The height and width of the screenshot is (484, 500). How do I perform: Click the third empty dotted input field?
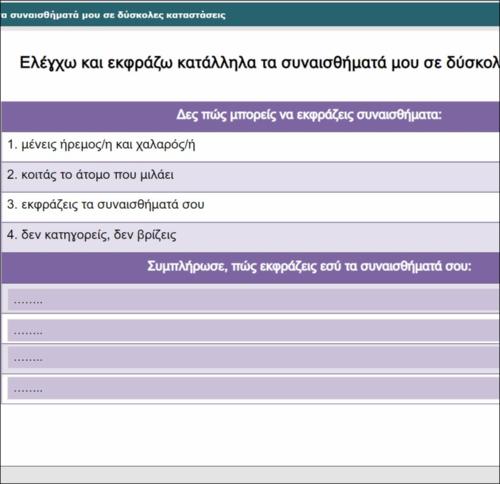tap(253, 357)
